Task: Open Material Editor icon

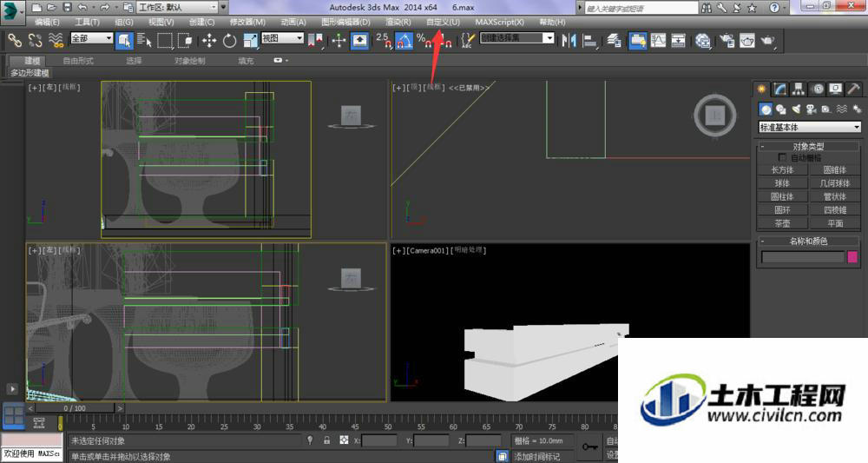Action: pyautogui.click(x=703, y=40)
